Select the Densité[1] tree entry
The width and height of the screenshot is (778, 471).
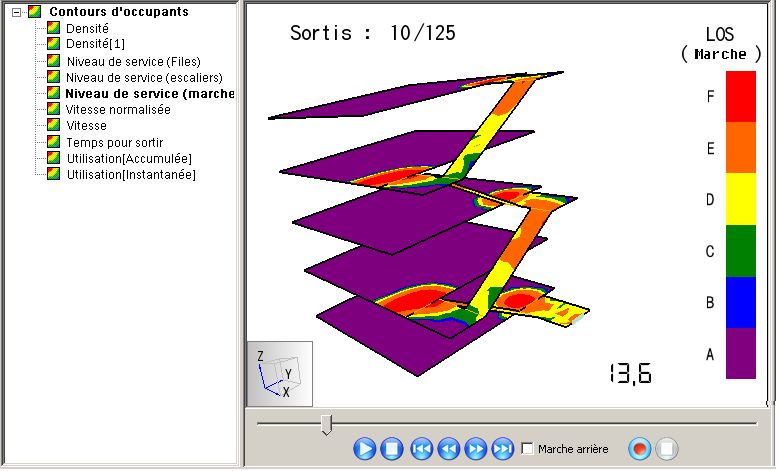point(95,44)
